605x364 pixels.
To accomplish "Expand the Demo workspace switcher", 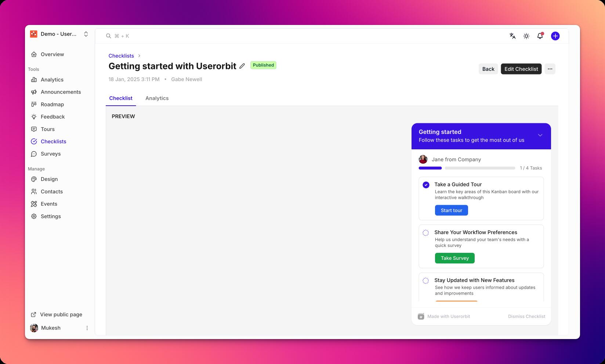I will [86, 34].
